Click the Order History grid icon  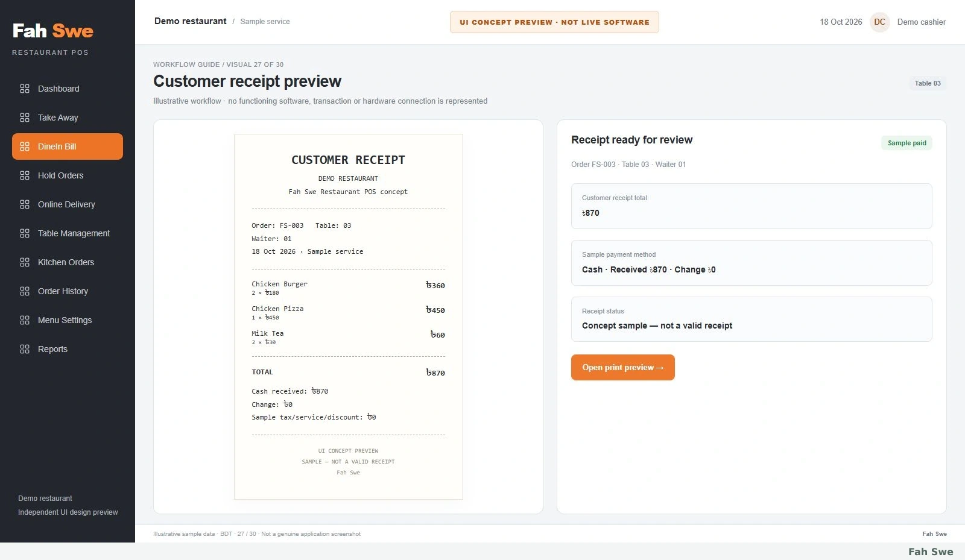25,291
